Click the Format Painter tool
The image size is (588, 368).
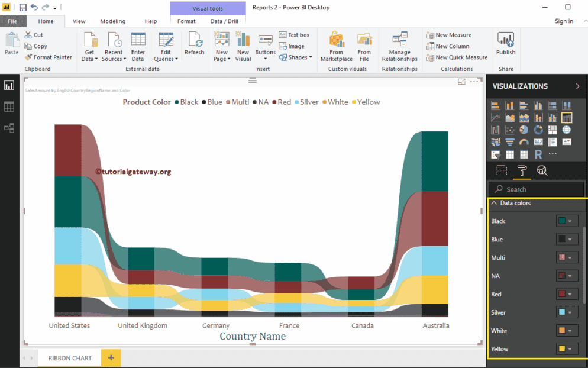point(49,57)
